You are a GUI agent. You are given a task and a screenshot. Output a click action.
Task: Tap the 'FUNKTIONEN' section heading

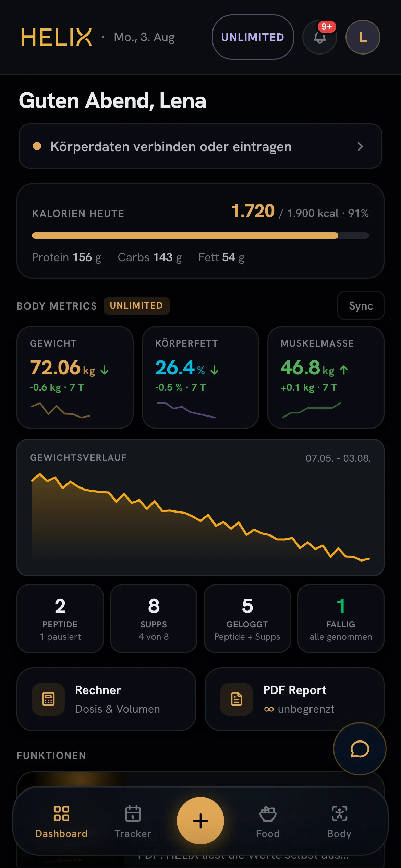[x=51, y=756]
